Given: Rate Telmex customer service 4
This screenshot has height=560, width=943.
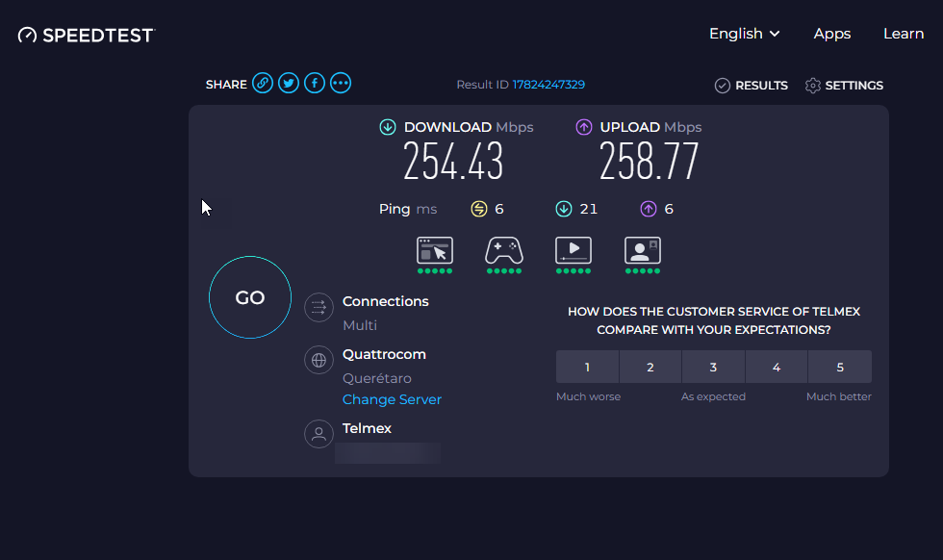Looking at the screenshot, I should [x=777, y=367].
